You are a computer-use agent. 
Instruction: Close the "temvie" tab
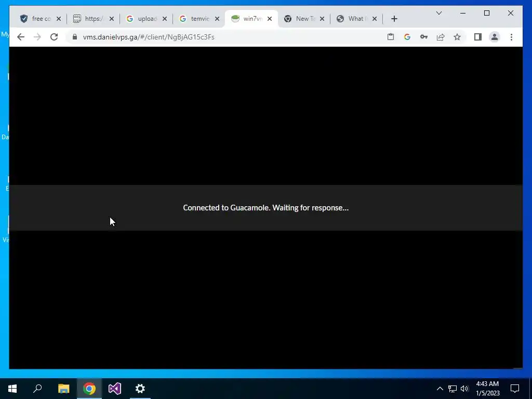(217, 19)
